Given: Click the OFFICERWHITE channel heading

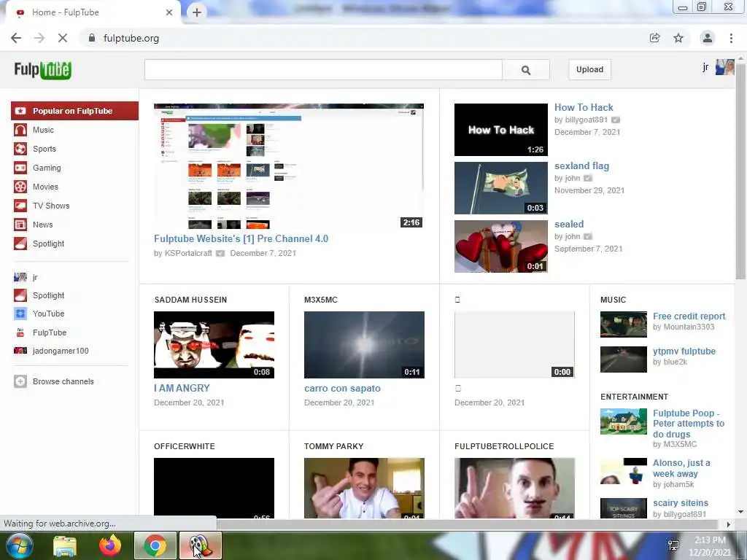Looking at the screenshot, I should tap(185, 447).
